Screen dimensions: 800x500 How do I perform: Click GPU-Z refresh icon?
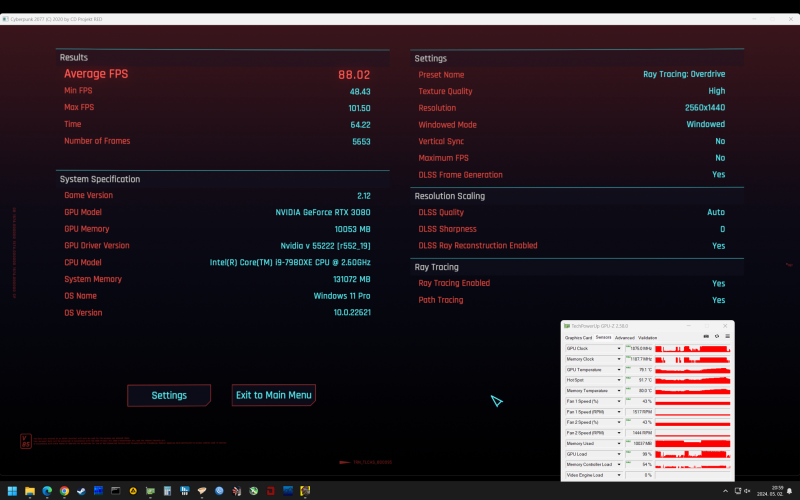(x=717, y=337)
